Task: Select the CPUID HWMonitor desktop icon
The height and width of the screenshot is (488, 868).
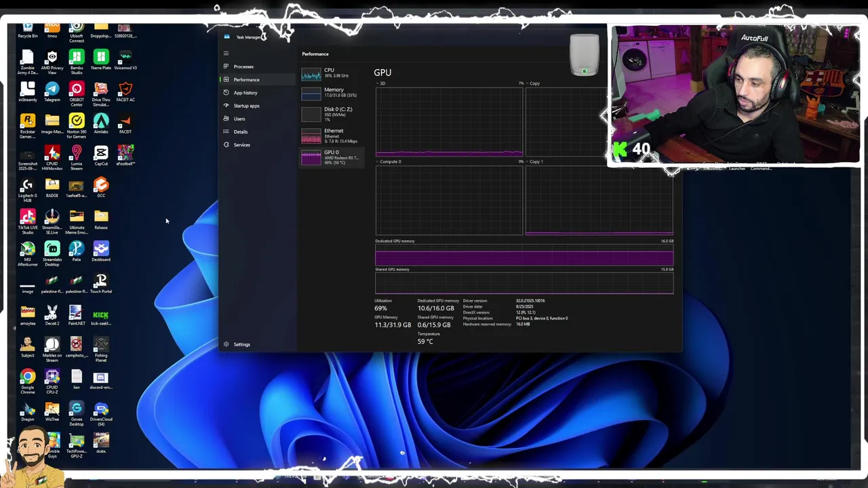Action: click(52, 158)
